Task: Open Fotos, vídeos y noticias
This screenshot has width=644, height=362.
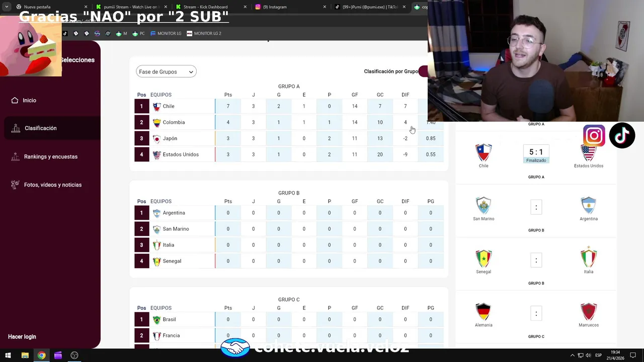Action: click(46, 185)
